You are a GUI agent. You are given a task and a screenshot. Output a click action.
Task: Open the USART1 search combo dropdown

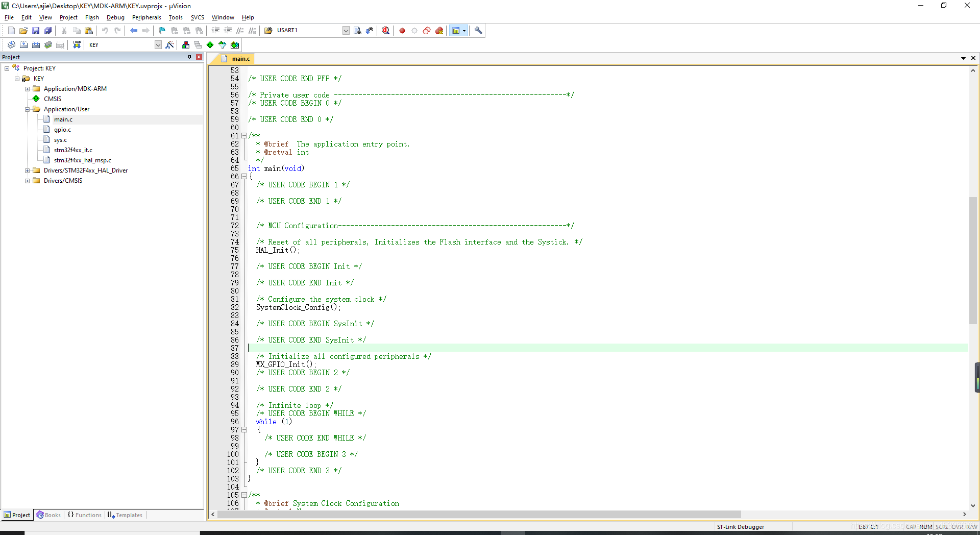346,31
